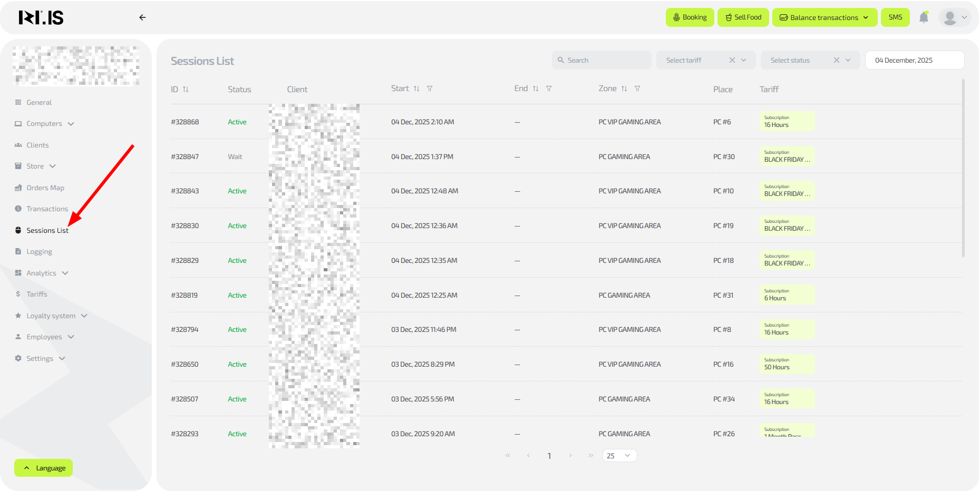
Task: Expand the Balance transactions dropdown
Action: click(x=824, y=17)
